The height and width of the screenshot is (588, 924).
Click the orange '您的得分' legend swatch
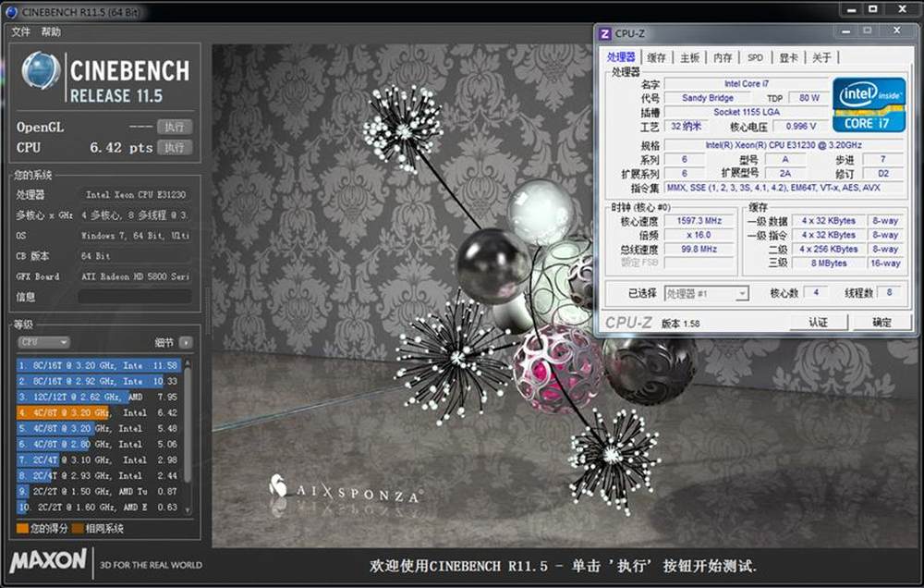(x=22, y=529)
